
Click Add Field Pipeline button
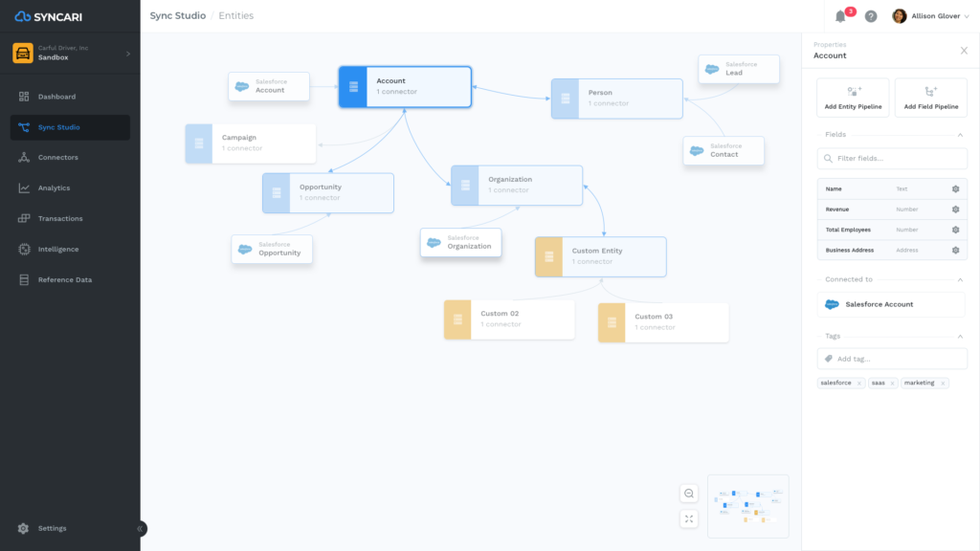(931, 99)
